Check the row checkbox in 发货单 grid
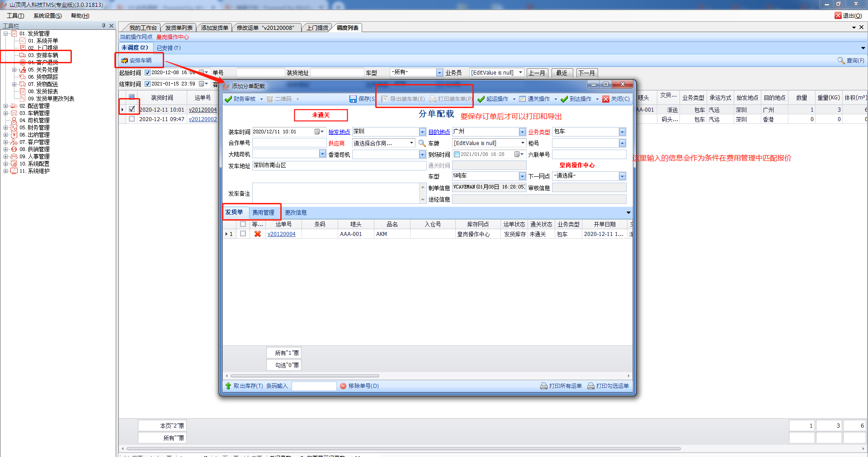 coord(243,234)
